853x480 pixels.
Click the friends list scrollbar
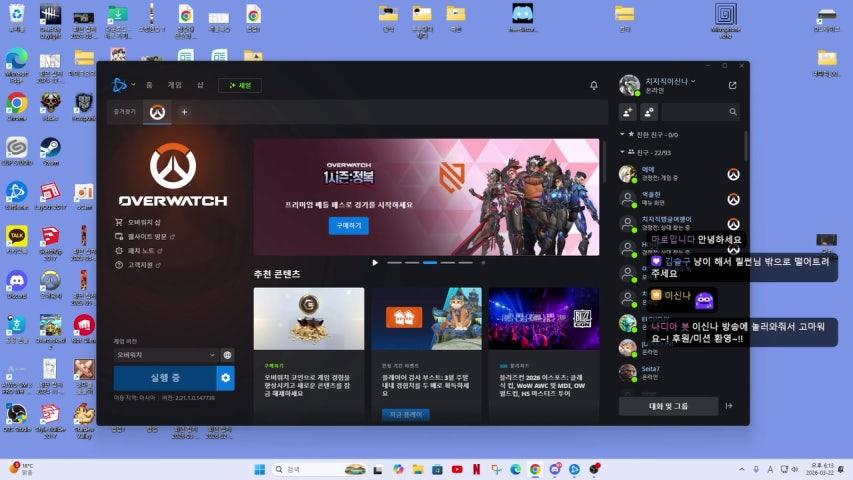click(x=745, y=145)
